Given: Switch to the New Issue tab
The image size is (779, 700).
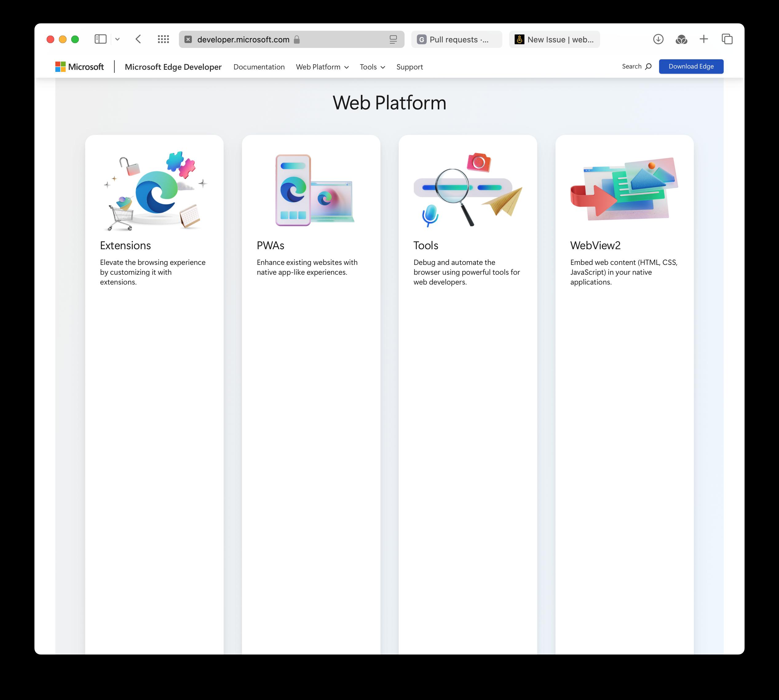Looking at the screenshot, I should pos(554,39).
